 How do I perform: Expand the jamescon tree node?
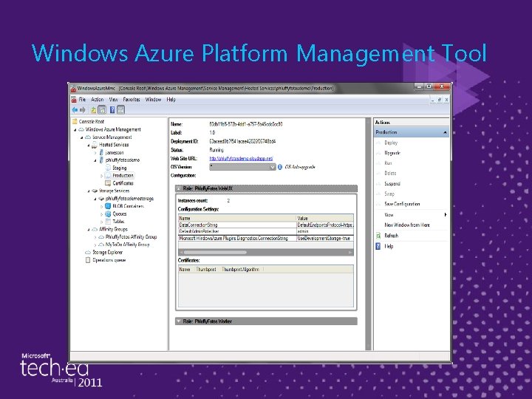click(95, 153)
